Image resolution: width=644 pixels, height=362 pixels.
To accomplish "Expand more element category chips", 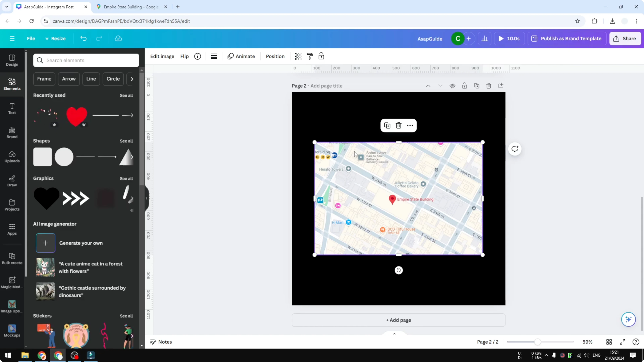I will point(132,79).
